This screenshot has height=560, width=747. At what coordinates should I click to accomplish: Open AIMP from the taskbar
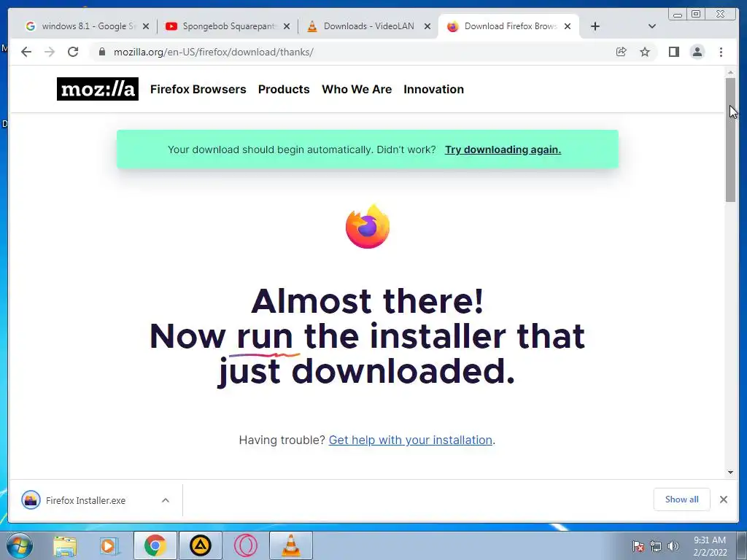(x=201, y=545)
